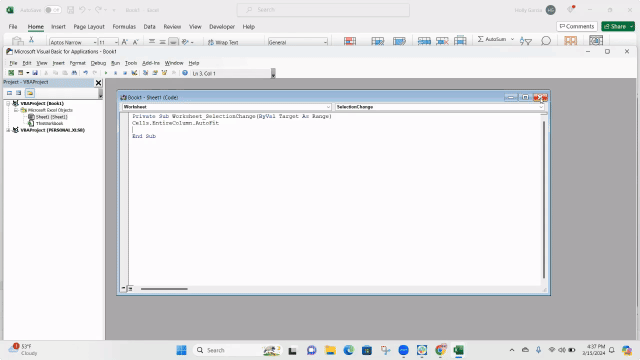Open File Explorer from the taskbar
This screenshot has height=360, width=640.
click(330, 350)
